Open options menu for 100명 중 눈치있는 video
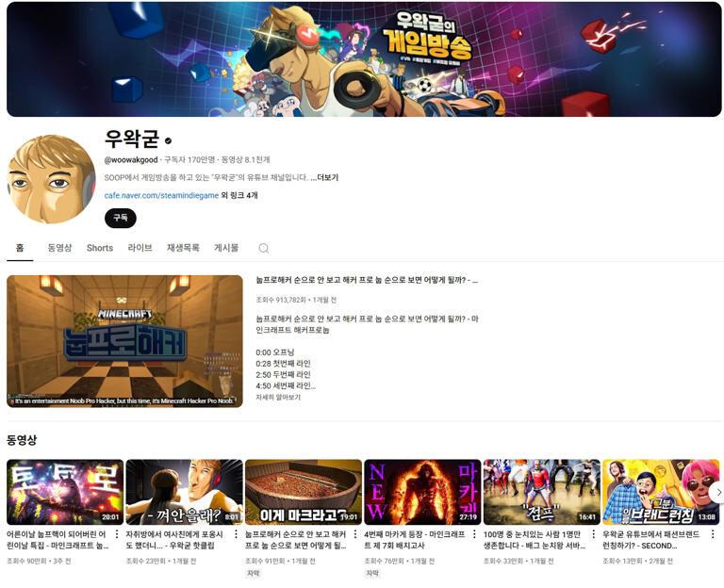The height and width of the screenshot is (588, 724). 593,534
